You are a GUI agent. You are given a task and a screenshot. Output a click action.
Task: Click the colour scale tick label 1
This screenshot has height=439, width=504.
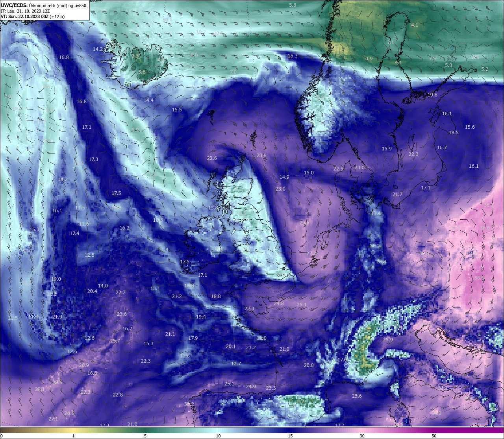click(73, 436)
